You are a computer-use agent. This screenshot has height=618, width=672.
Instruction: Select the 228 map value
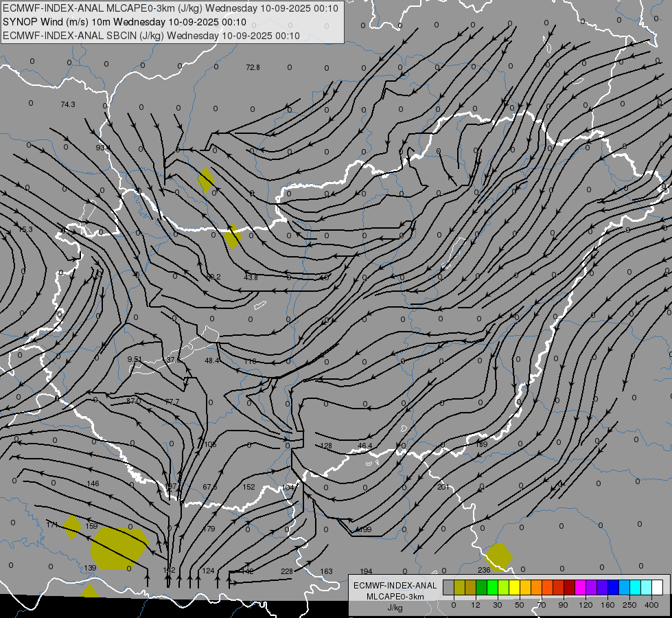point(287,571)
